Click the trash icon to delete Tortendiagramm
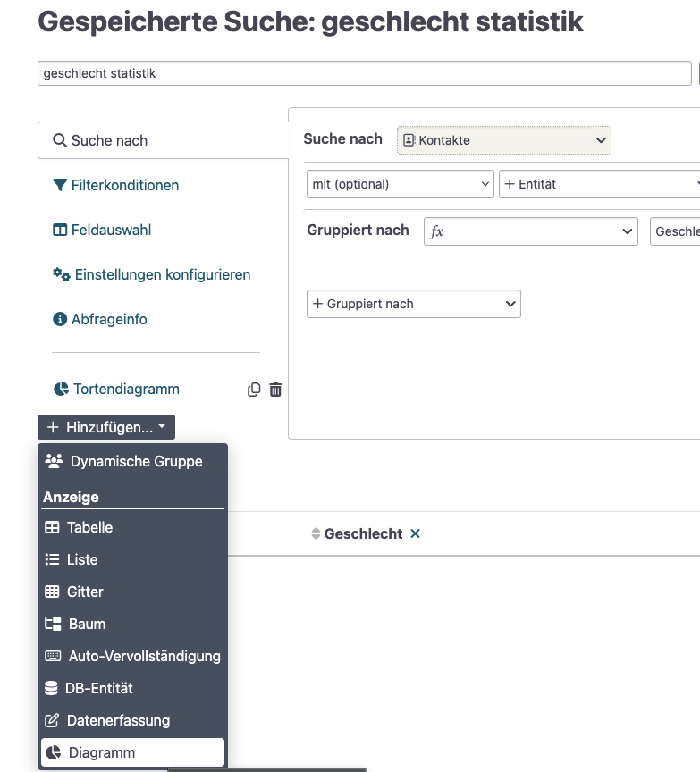 275,389
